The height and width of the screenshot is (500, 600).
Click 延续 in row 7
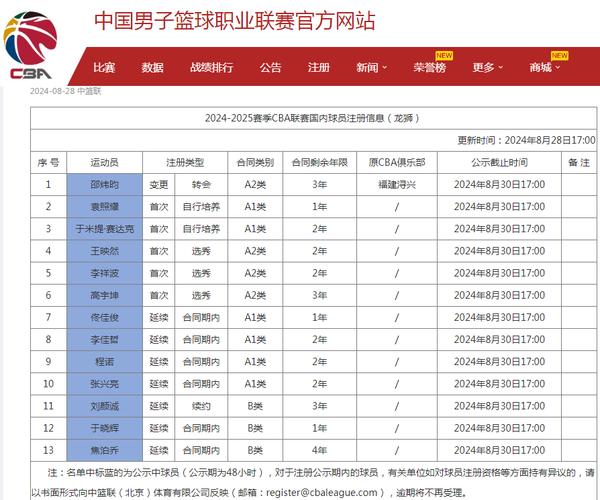pos(159,318)
